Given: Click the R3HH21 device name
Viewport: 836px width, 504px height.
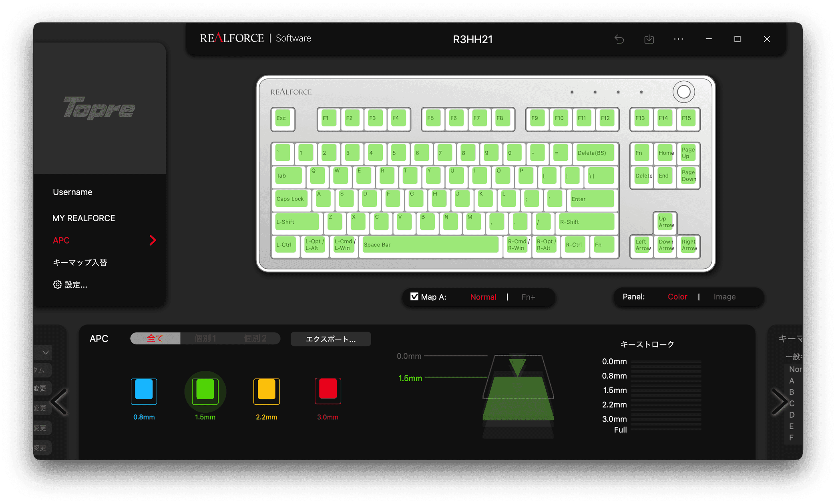Looking at the screenshot, I should [472, 39].
